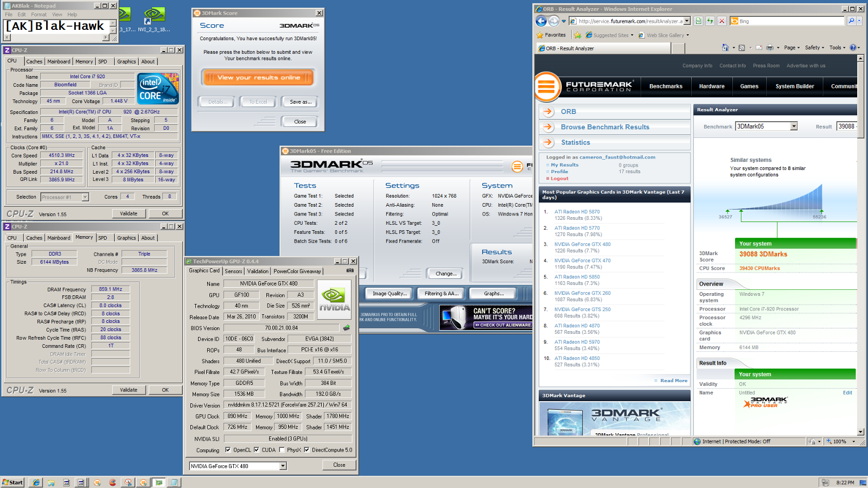The height and width of the screenshot is (488, 868).
Task: Open the Format menu in Notepad
Action: 39,15
